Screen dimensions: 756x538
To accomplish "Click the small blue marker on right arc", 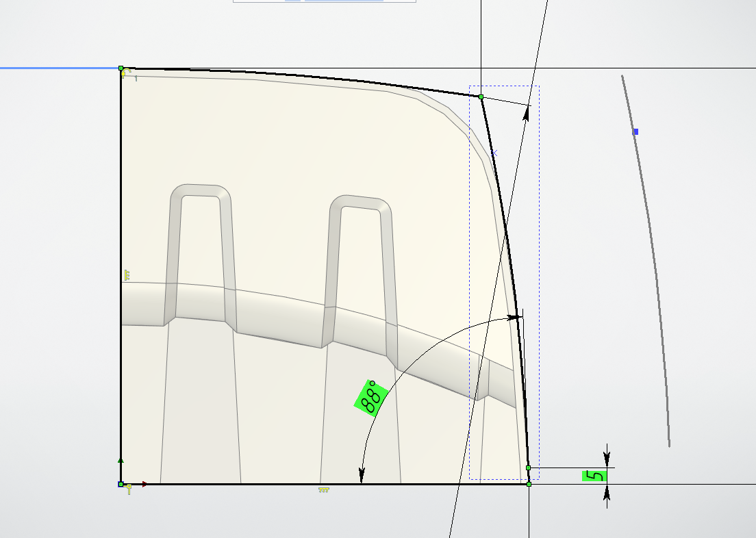I will click(494, 153).
